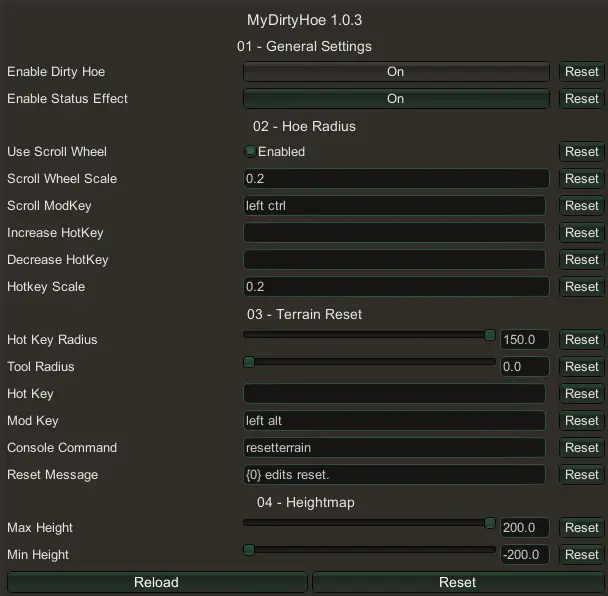Click the Hot Key Radius slider handle
This screenshot has height=596, width=608.
pos(490,335)
